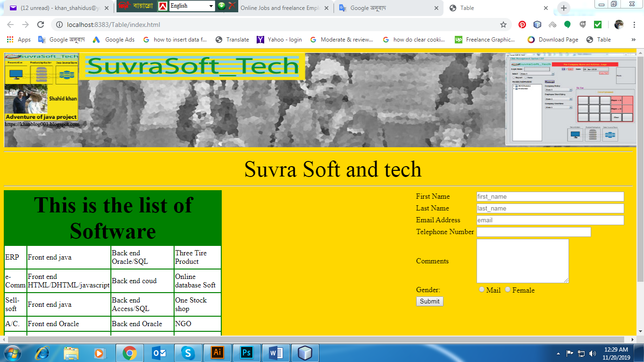Click the green checkmark extension icon
The width and height of the screenshot is (644, 362).
(x=598, y=25)
